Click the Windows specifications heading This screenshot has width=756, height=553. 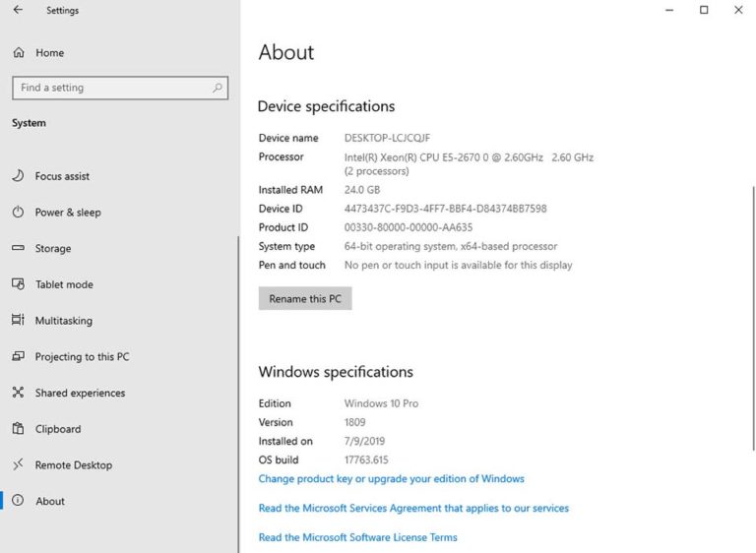pos(336,372)
